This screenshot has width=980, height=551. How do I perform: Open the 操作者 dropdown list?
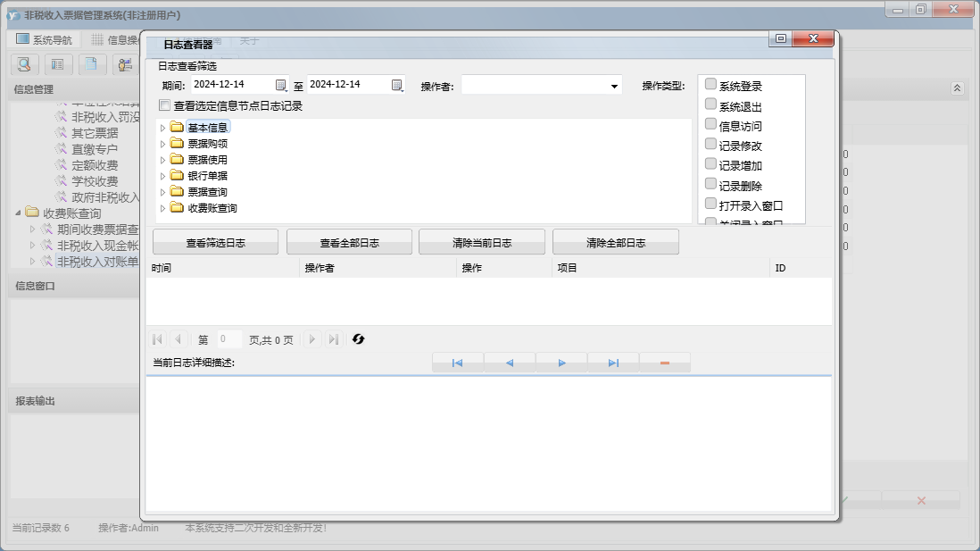pyautogui.click(x=614, y=87)
